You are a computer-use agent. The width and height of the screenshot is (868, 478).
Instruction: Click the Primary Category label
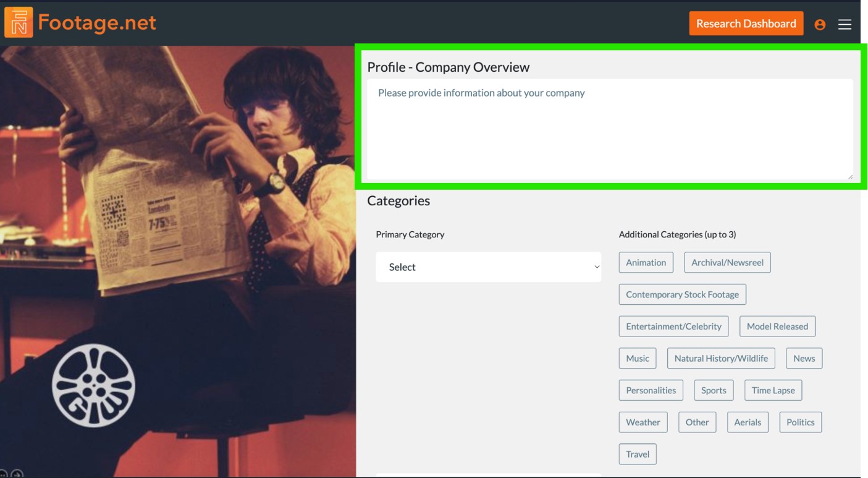point(410,234)
